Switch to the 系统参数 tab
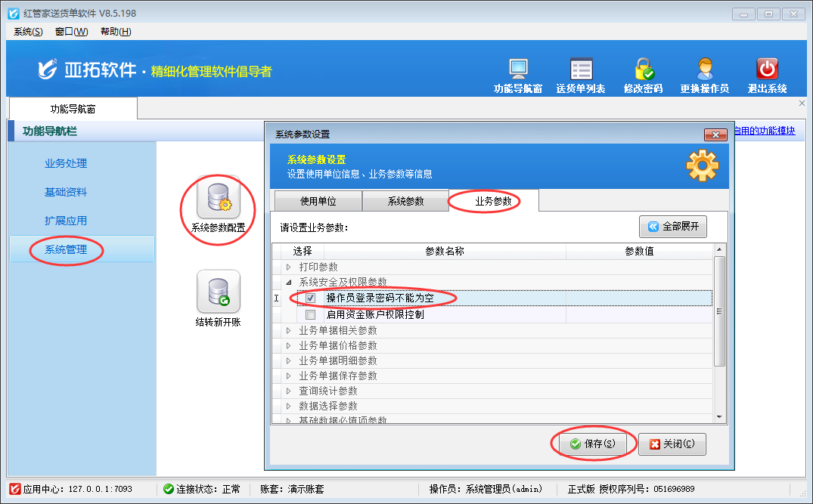 point(405,201)
